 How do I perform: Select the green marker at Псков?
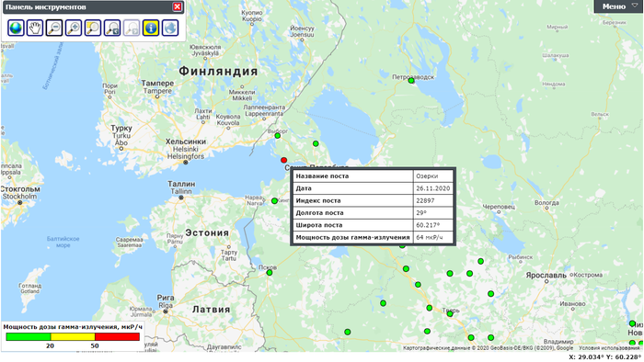270,273
